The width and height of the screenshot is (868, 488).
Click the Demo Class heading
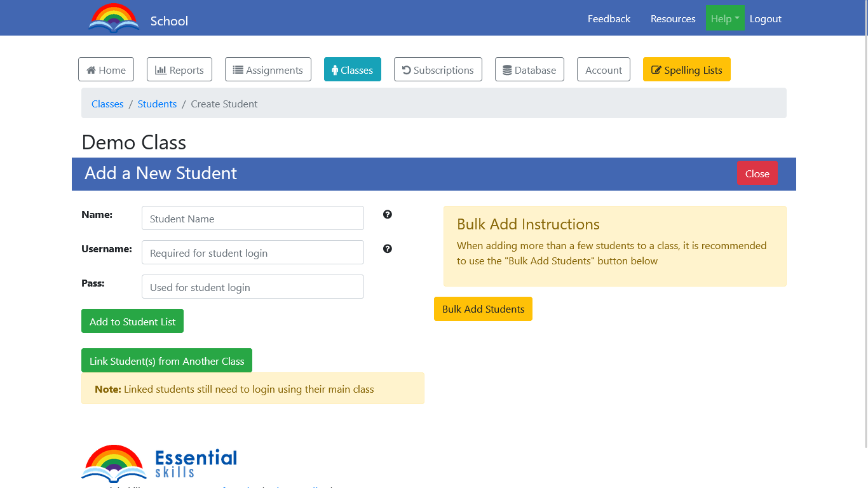[x=134, y=142]
